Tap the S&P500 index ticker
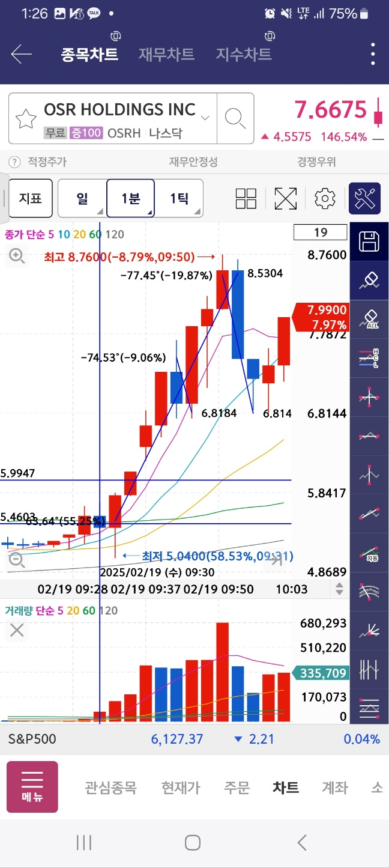 (x=32, y=739)
